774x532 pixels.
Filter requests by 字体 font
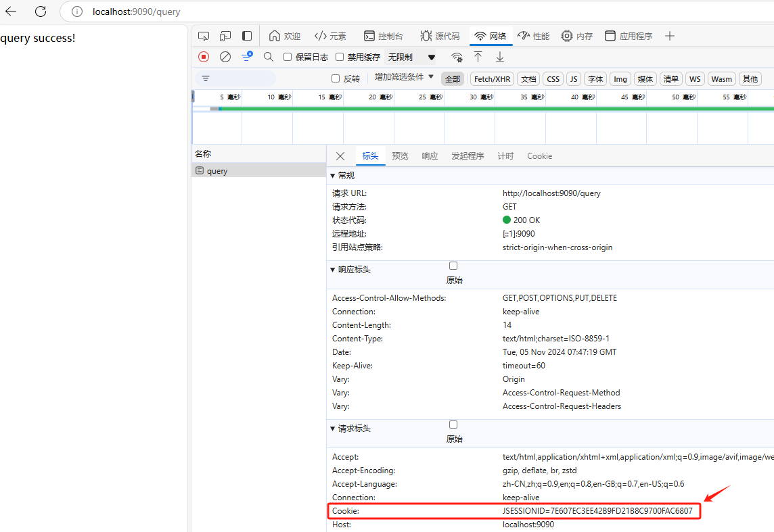596,79
